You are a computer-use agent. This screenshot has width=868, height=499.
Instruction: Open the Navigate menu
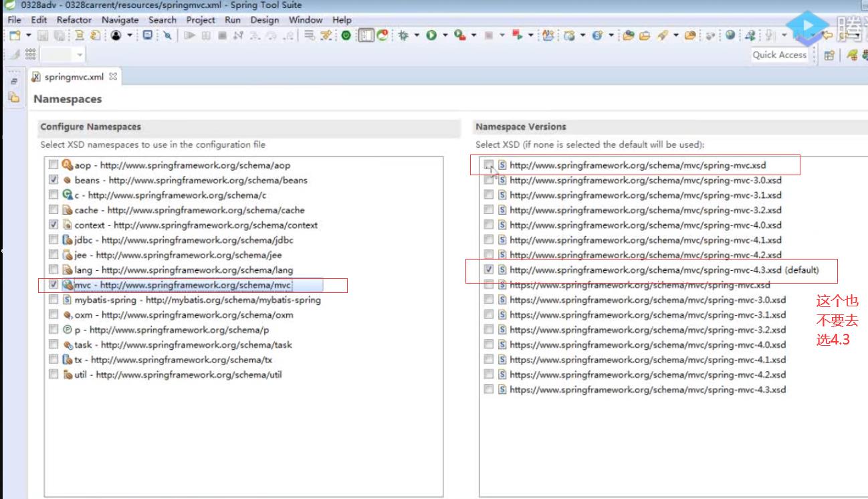pos(120,20)
